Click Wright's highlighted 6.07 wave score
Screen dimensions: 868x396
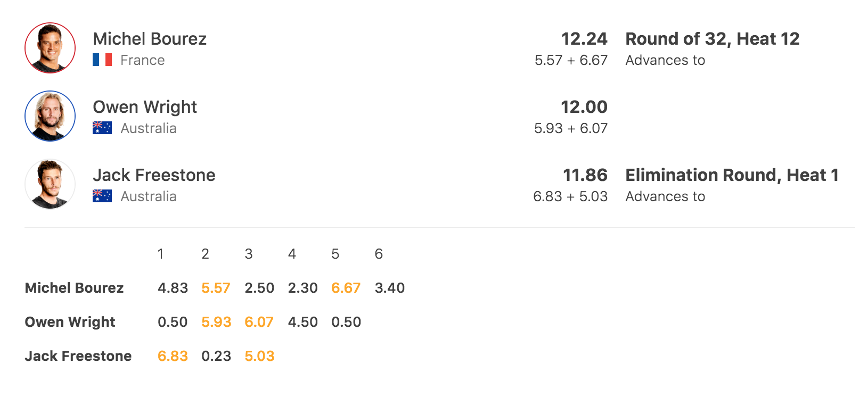click(x=259, y=322)
